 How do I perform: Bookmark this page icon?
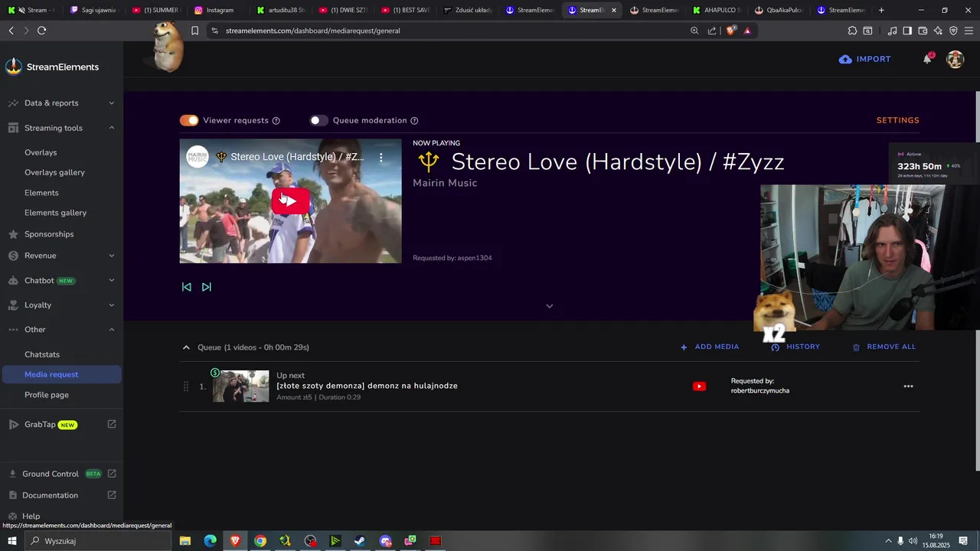tap(194, 31)
